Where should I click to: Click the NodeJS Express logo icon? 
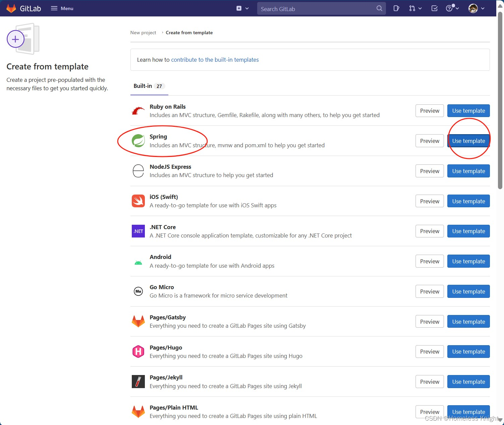click(x=138, y=171)
